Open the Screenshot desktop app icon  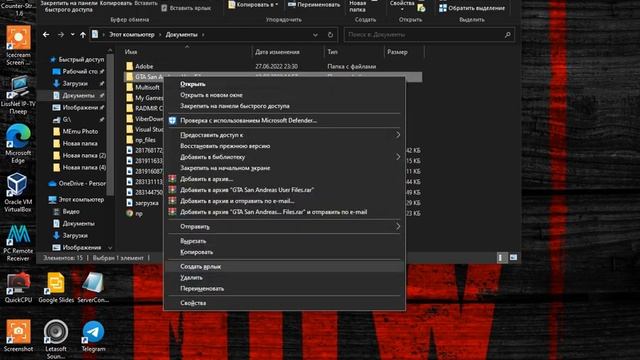[18, 336]
